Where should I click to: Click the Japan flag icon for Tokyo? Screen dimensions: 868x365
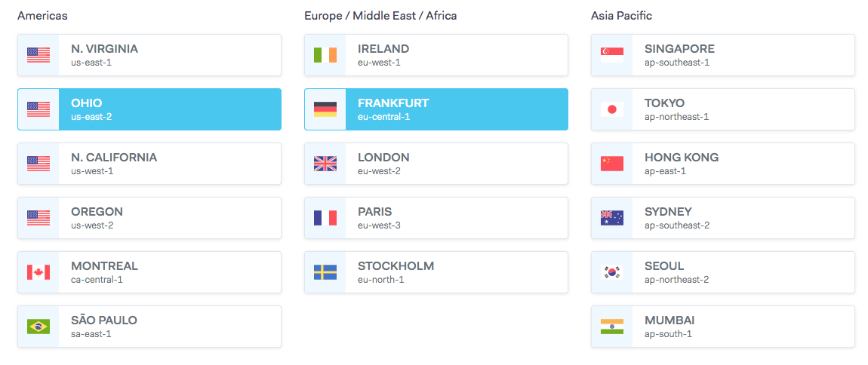(612, 109)
